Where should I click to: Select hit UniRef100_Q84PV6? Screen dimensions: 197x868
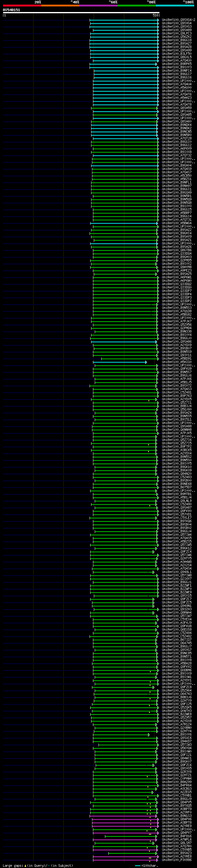point(177,819)
